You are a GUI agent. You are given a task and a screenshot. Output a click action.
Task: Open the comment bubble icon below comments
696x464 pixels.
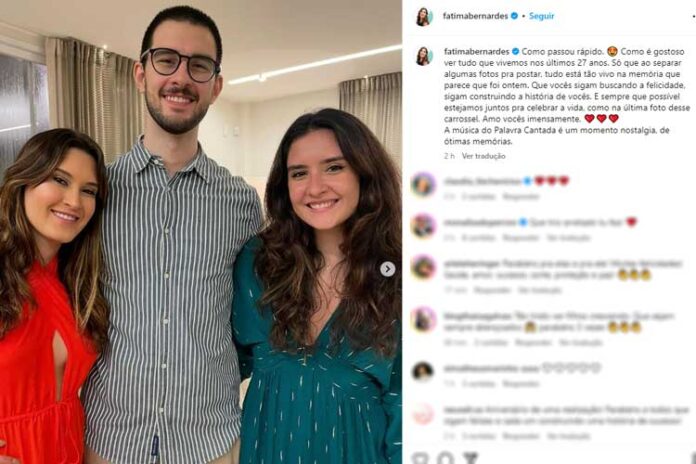(x=445, y=458)
